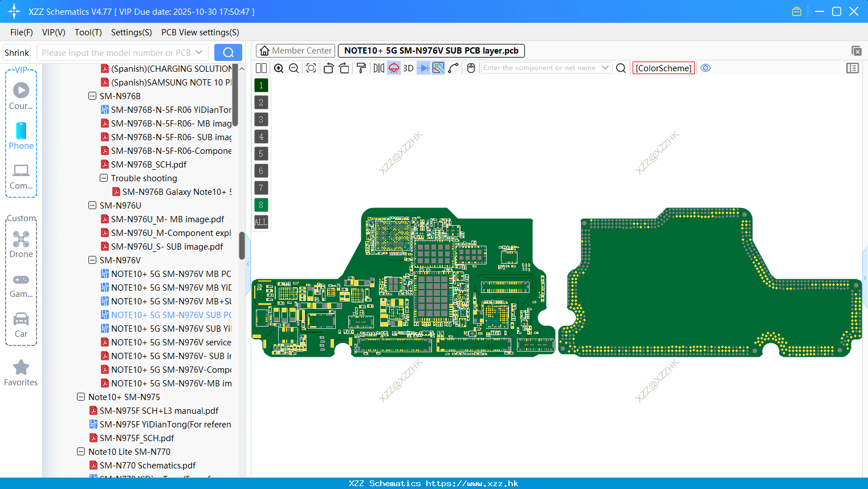Screen dimensions: 868x489
Task: Select the NOTE10+ 5G SM-N976V SUB PCB tab
Action: point(431,51)
